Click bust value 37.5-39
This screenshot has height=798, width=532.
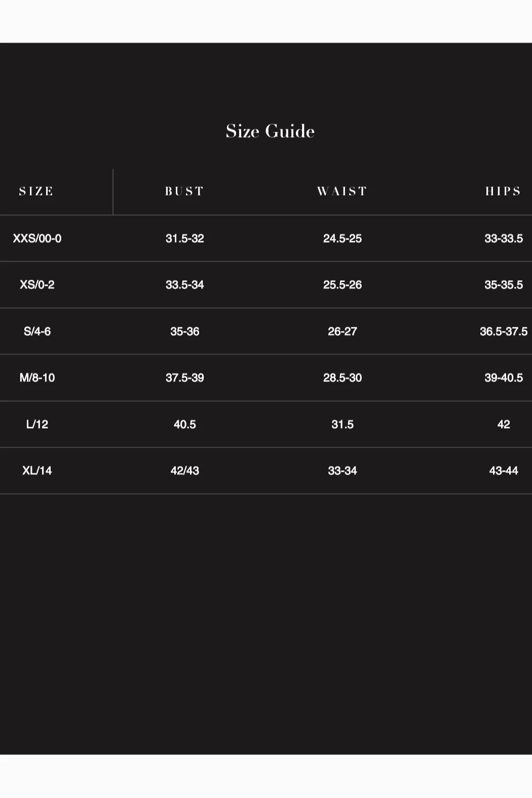pos(185,378)
